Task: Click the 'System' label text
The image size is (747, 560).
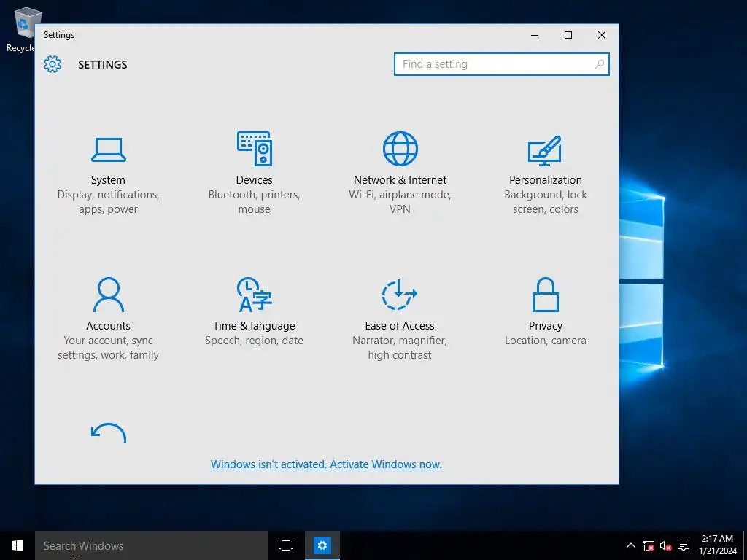Action: pyautogui.click(x=108, y=180)
